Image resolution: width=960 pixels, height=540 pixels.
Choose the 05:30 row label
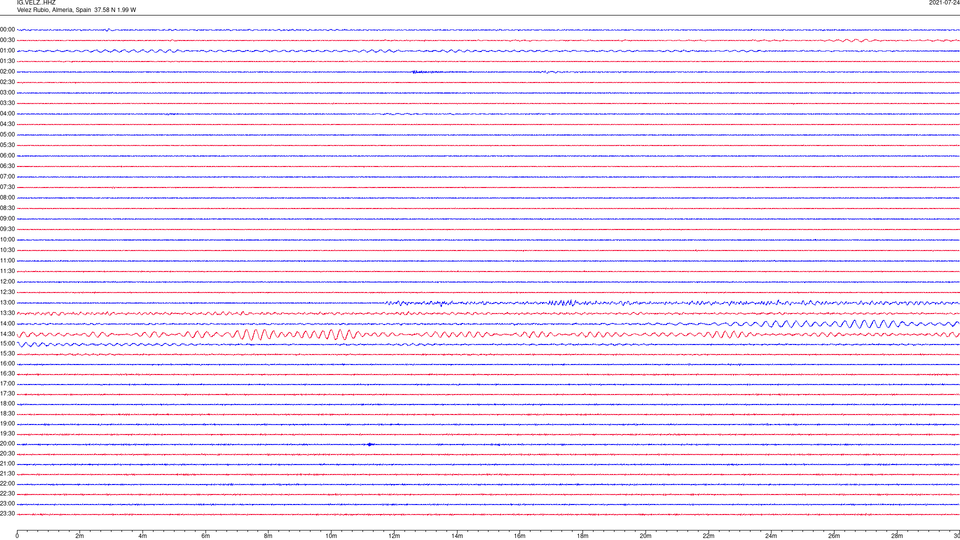pyautogui.click(x=7, y=145)
